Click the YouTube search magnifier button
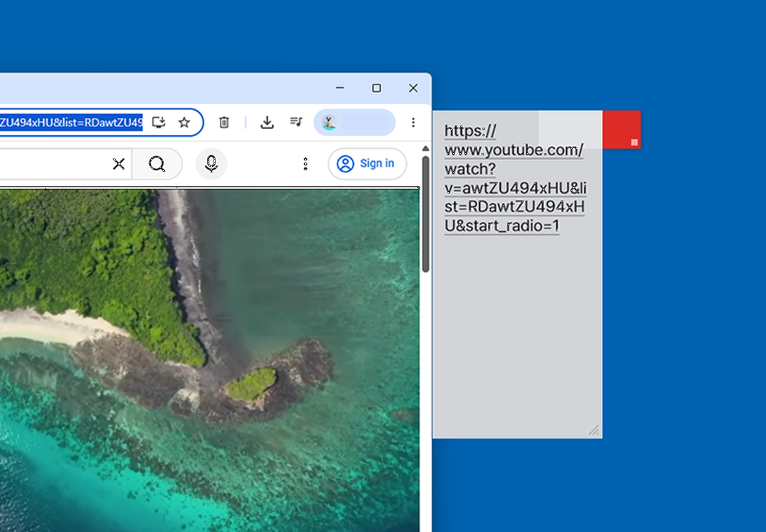Image resolution: width=766 pixels, height=532 pixels. pos(157,164)
